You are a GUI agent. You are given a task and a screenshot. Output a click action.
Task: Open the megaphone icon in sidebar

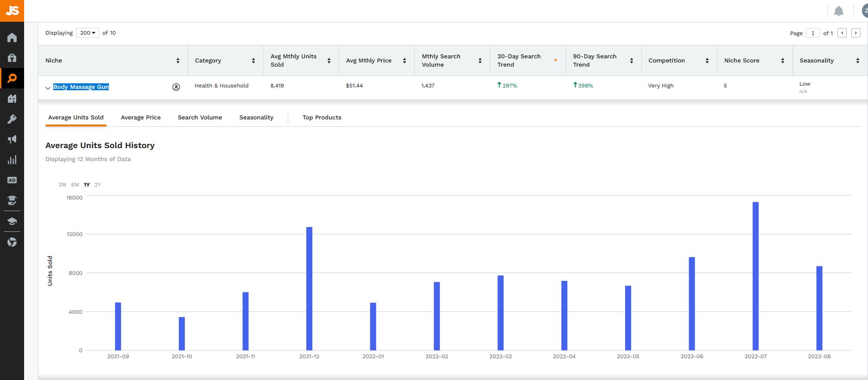coord(12,139)
